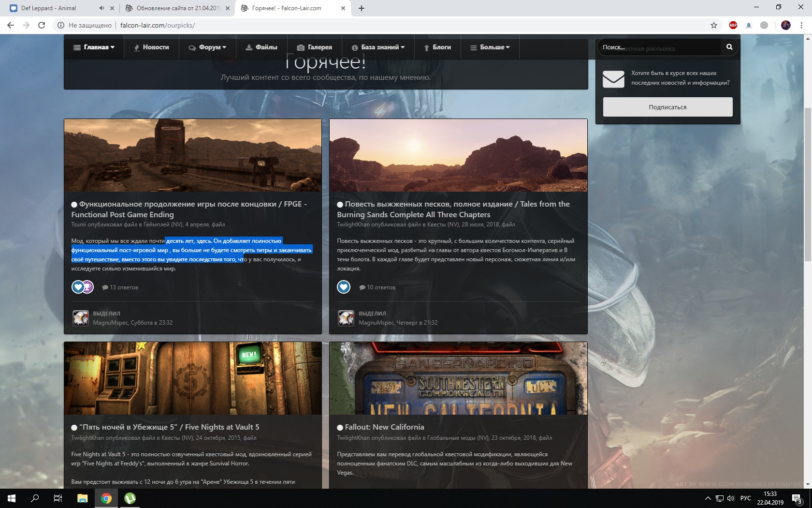Show hidden system tray icons
812x508 pixels.
(x=708, y=498)
